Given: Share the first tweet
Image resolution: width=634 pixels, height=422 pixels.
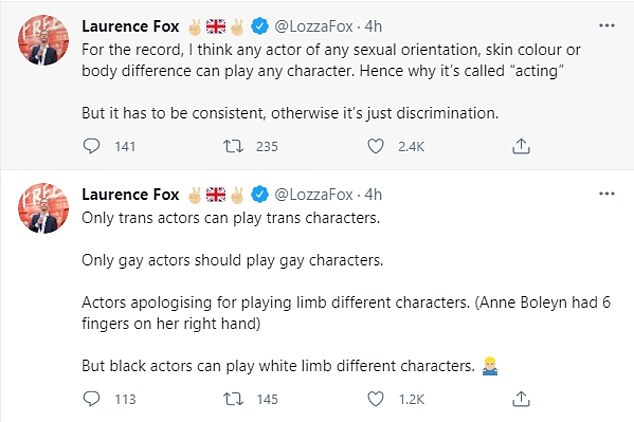Looking at the screenshot, I should pos(520,146).
